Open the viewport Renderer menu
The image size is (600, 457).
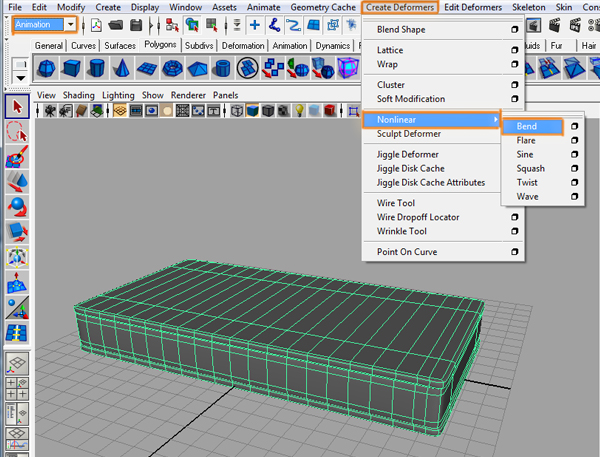(188, 95)
